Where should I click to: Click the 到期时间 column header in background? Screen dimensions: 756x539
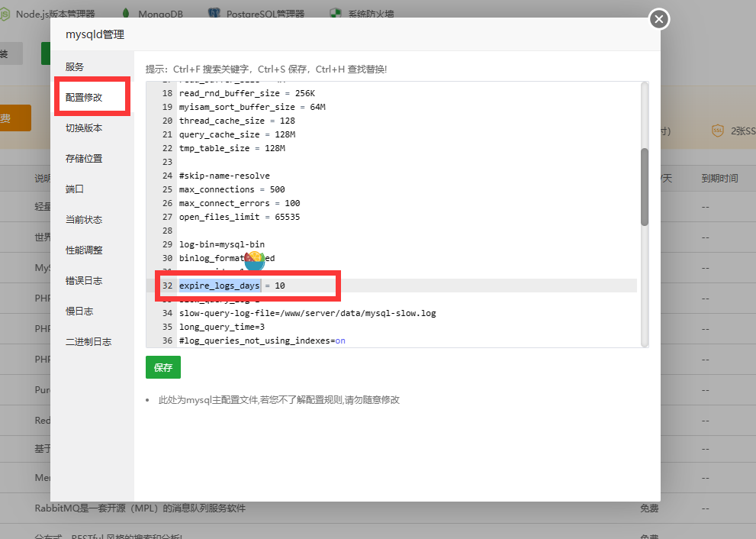[x=719, y=178]
